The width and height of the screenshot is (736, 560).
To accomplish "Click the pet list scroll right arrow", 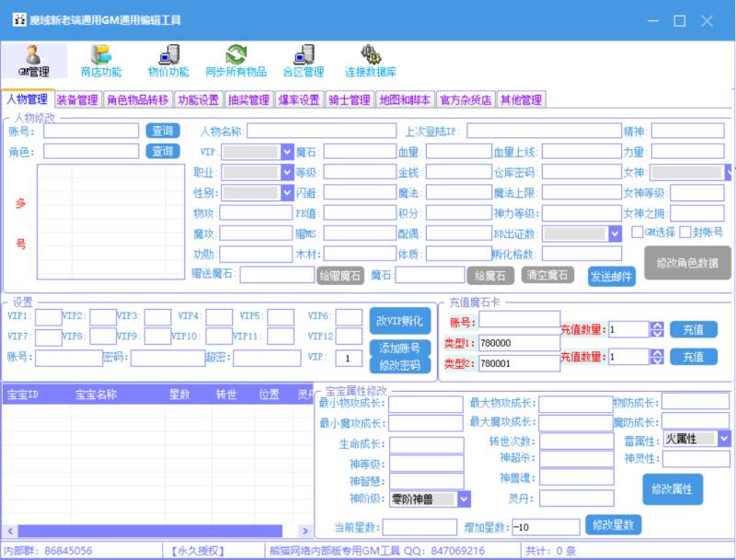I will [305, 531].
